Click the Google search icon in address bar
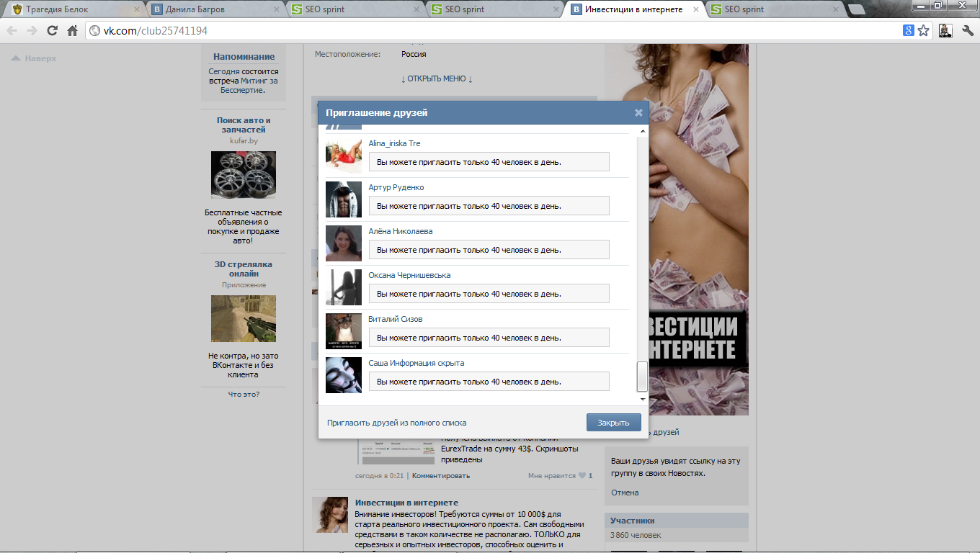Image resolution: width=980 pixels, height=553 pixels. pos(909,30)
